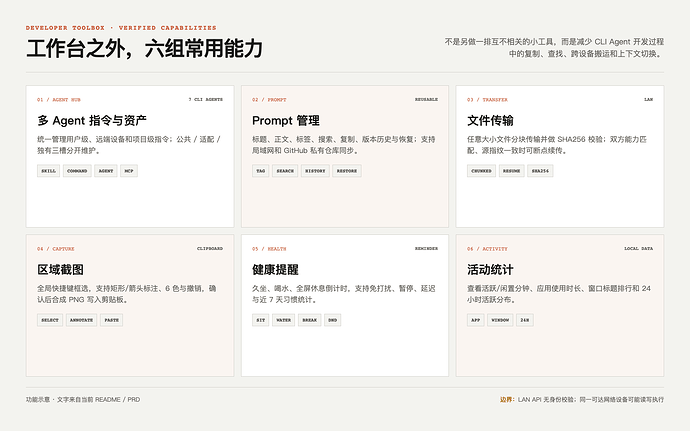Click the REMINDER badge on Health card
Screen dimensions: 690x431
426,249
